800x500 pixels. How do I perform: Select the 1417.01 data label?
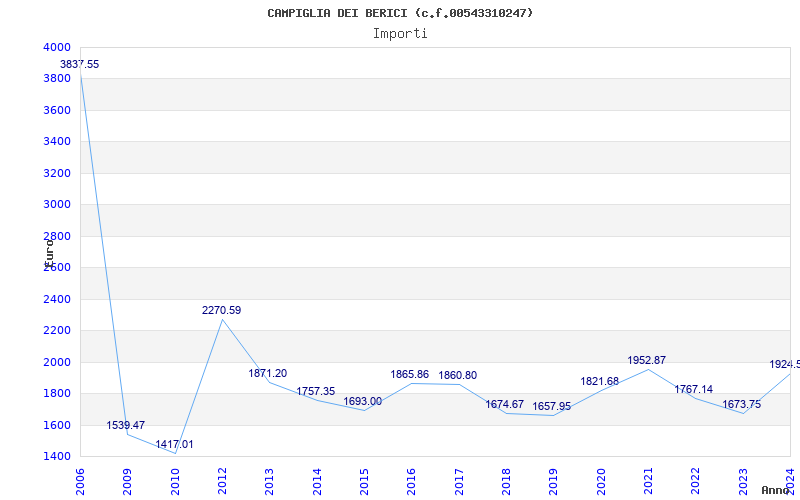174,444
